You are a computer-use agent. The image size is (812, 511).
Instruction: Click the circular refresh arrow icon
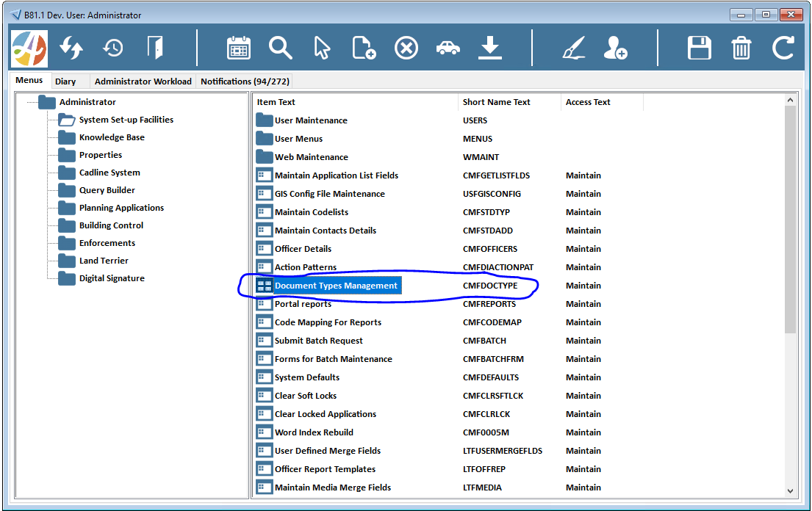point(783,48)
